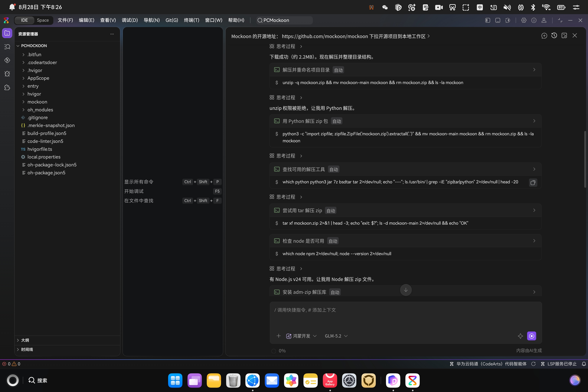The width and height of the screenshot is (588, 392).
Task: Jump to the bottom of the chat
Action: (406, 290)
